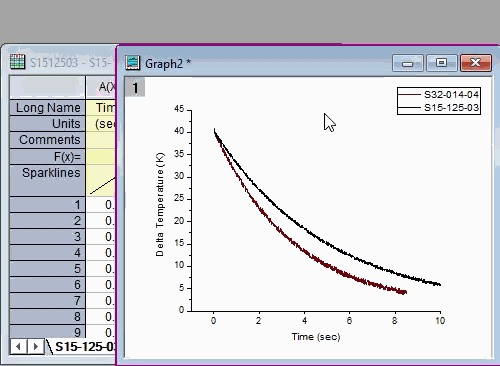This screenshot has height=366, width=500.
Task: Click the dark red S32-014-04 legend line
Action: pos(410,95)
